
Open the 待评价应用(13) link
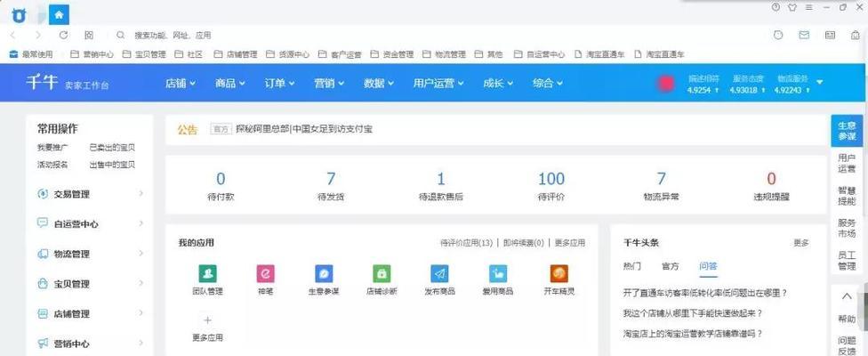pos(466,242)
